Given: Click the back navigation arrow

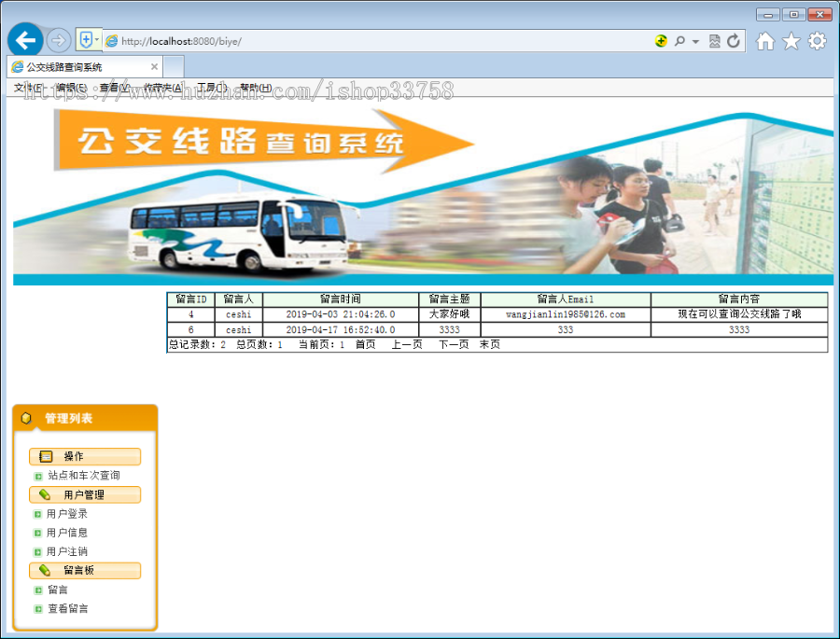Looking at the screenshot, I should pyautogui.click(x=25, y=40).
